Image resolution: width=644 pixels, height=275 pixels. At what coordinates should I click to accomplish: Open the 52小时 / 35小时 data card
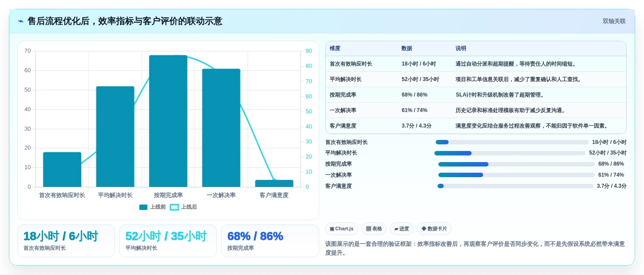(168, 241)
